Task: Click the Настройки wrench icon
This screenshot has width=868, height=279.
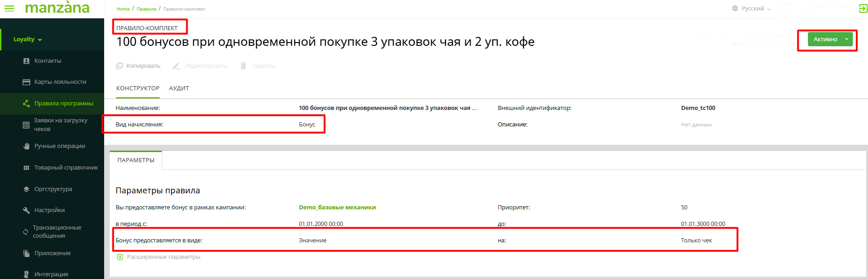Action: pyautogui.click(x=26, y=210)
